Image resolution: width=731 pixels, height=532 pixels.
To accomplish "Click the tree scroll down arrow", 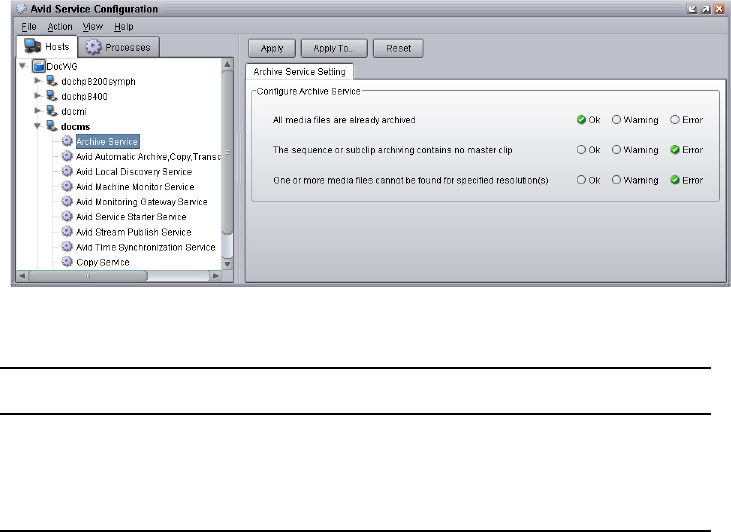I will coord(228,264).
